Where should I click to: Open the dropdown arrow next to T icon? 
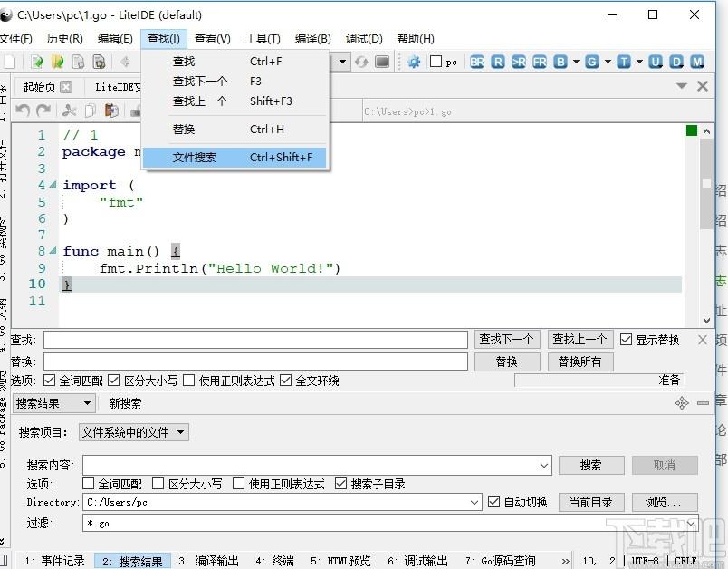point(639,62)
